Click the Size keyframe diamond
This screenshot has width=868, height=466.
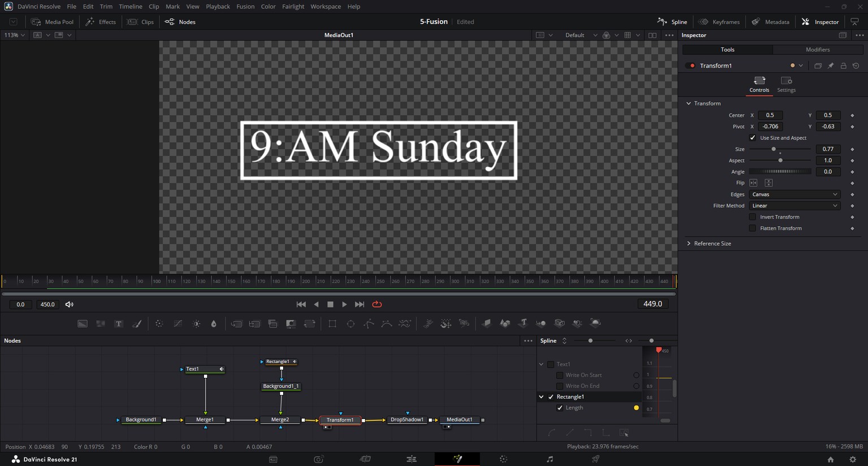[x=852, y=149]
